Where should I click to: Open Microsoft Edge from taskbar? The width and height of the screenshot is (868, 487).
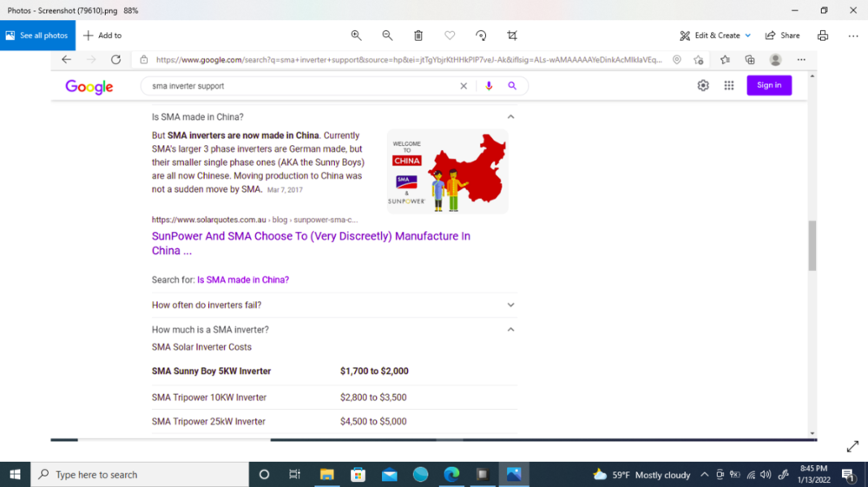(451, 474)
